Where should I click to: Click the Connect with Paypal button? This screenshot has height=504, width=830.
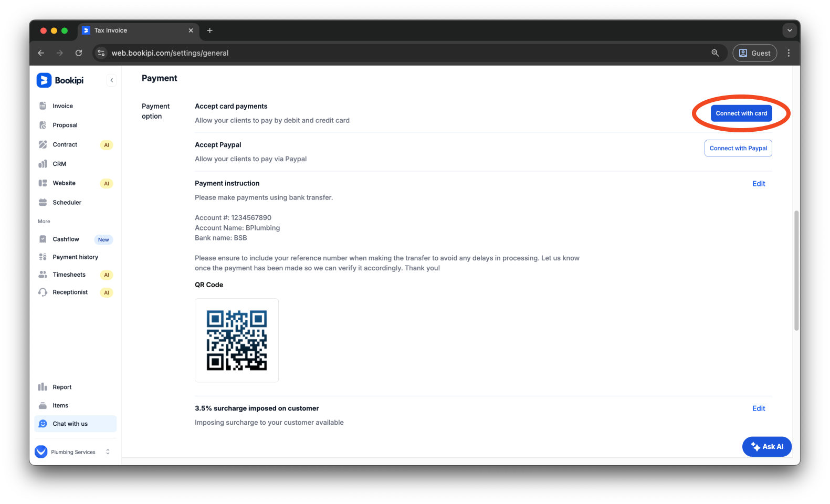(738, 148)
